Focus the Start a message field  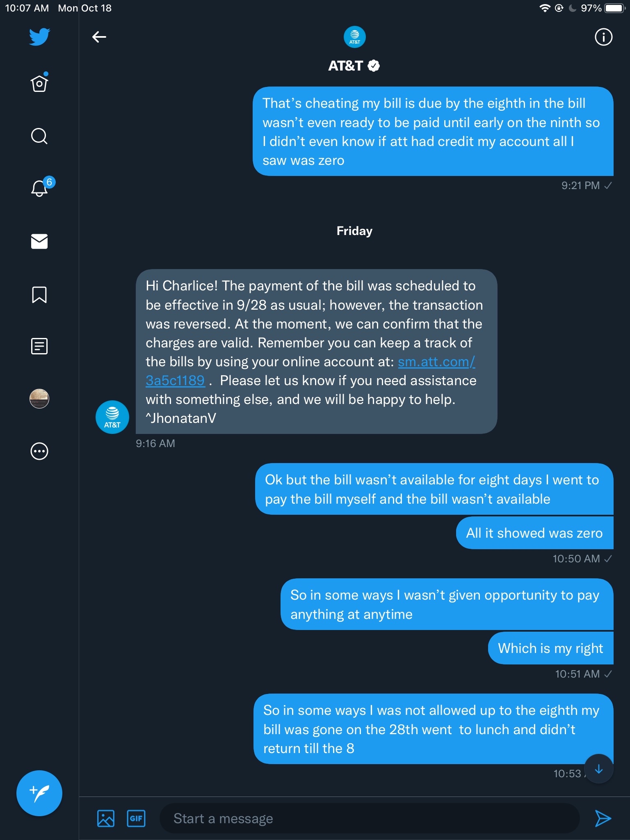coord(369,819)
